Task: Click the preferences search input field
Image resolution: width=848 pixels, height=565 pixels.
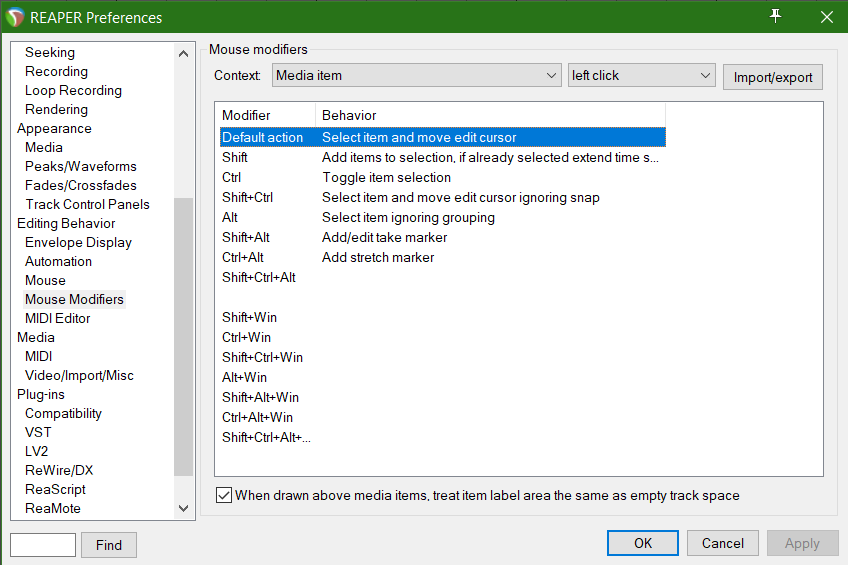Action: click(43, 544)
